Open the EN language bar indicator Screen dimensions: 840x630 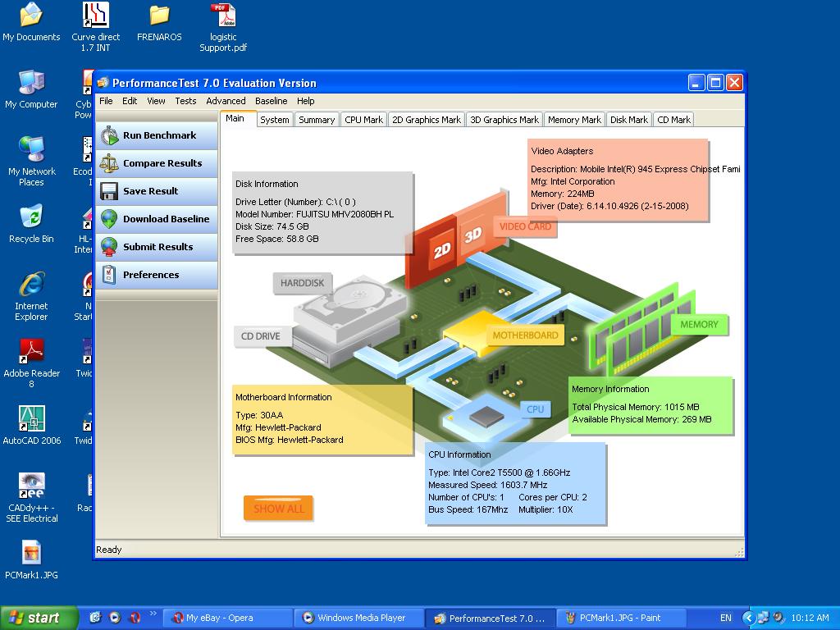pyautogui.click(x=725, y=618)
